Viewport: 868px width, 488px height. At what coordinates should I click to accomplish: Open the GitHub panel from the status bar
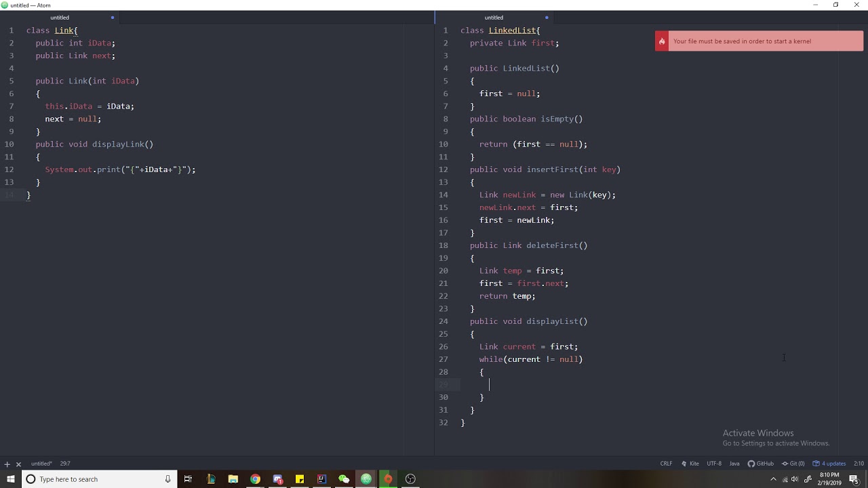pos(761,464)
